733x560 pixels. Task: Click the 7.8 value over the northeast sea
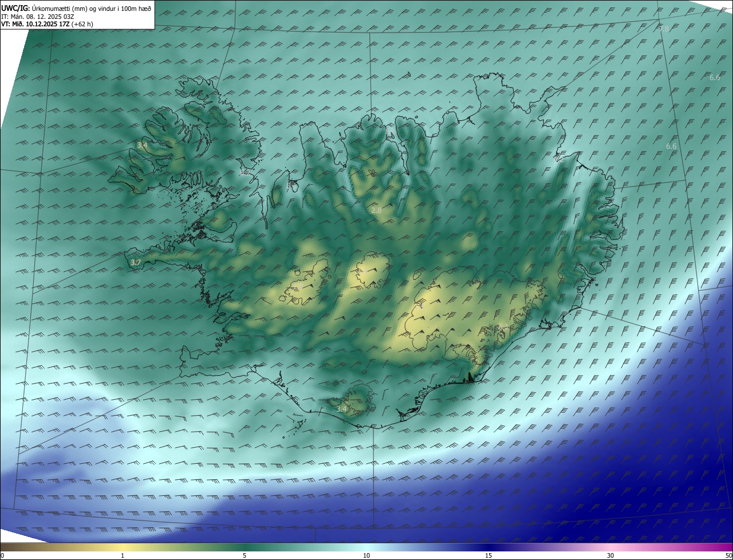pos(664,29)
